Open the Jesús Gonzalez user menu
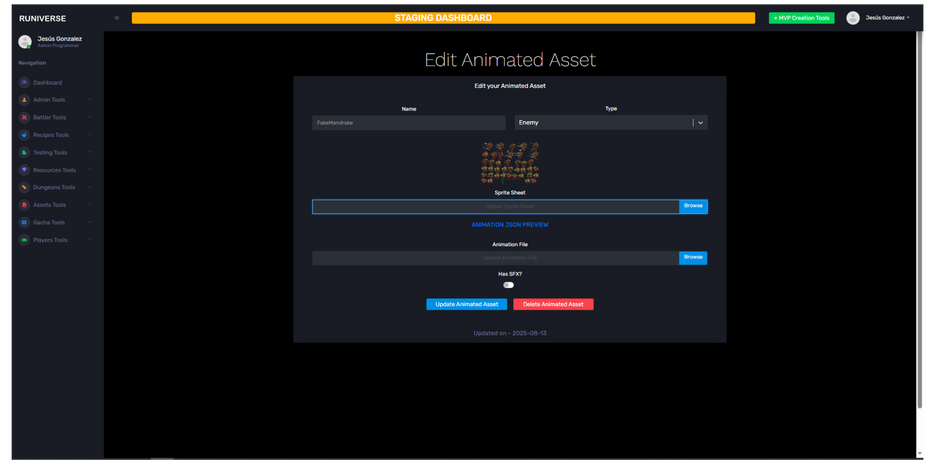Image resolution: width=936 pixels, height=465 pixels. [x=878, y=18]
